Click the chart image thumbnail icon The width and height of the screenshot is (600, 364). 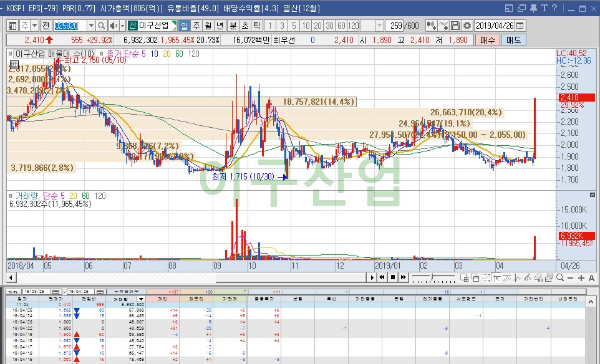pos(549,277)
